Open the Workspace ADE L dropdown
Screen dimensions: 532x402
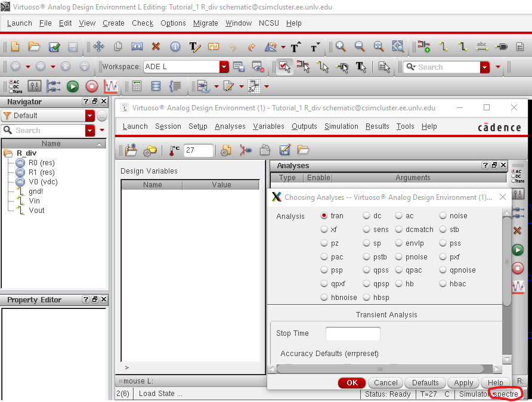pyautogui.click(x=224, y=67)
